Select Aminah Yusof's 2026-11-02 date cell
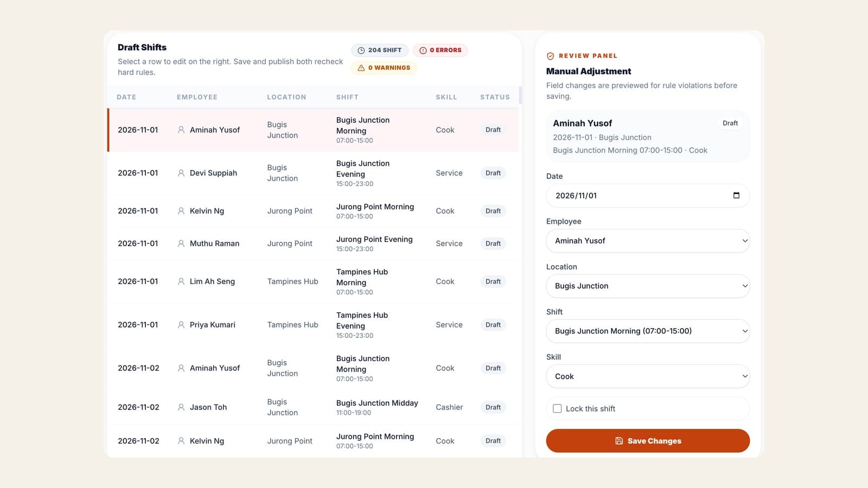This screenshot has height=488, width=868. pos(138,368)
